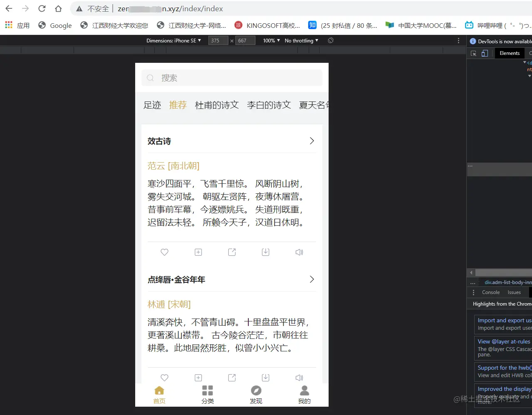The width and height of the screenshot is (532, 415).
Task: Switch to the Issues drawer tab
Action: [514, 292]
